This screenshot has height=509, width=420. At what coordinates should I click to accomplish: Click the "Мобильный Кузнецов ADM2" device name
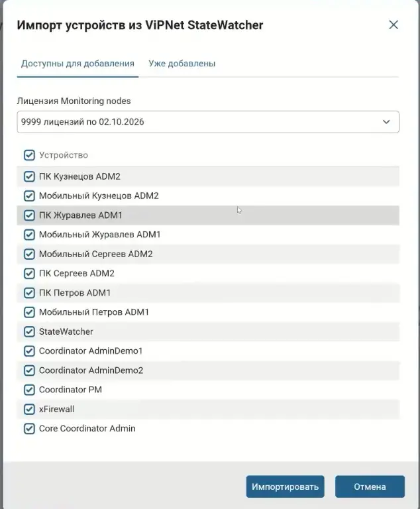[x=99, y=196]
